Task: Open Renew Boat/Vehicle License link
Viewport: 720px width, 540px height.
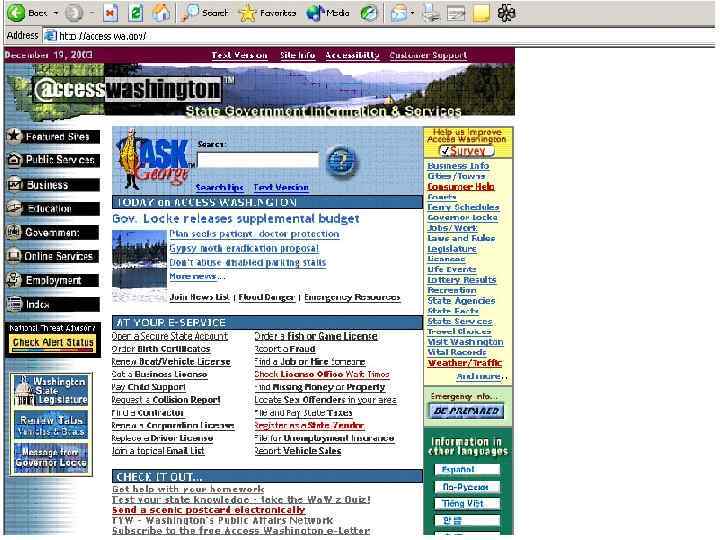Action: point(171,362)
